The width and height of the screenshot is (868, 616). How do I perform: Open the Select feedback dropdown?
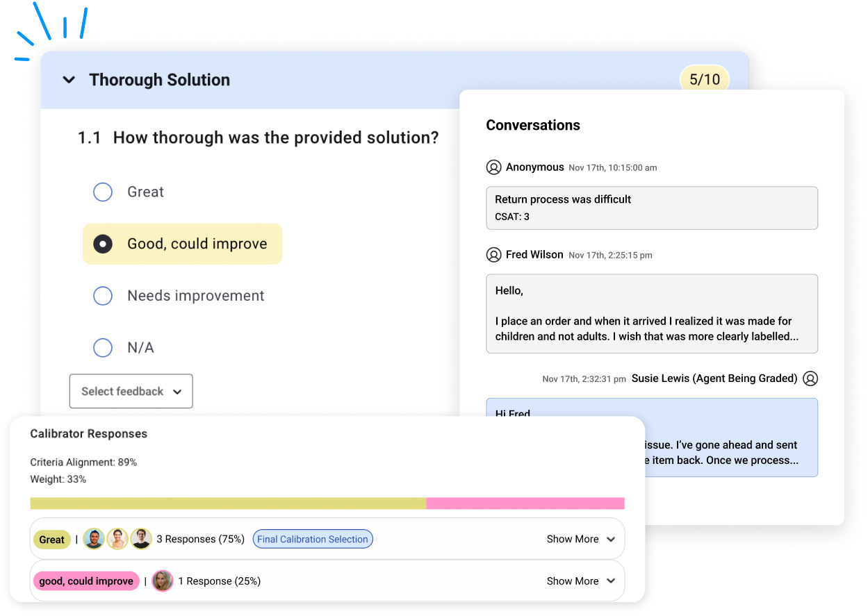pos(131,391)
